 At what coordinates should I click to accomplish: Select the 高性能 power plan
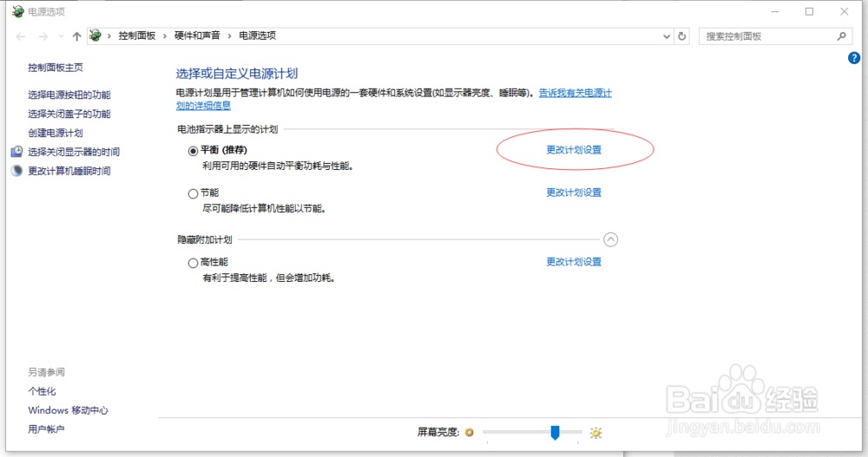click(193, 263)
